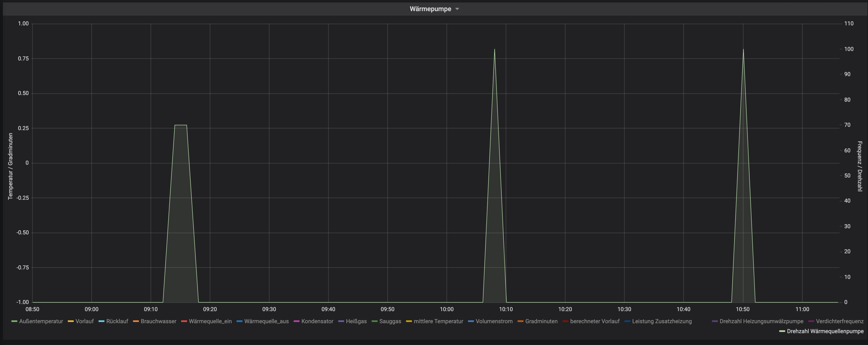Select the Verdichterfrequenz legend label
Viewport: 868px width, 345px height.
839,321
